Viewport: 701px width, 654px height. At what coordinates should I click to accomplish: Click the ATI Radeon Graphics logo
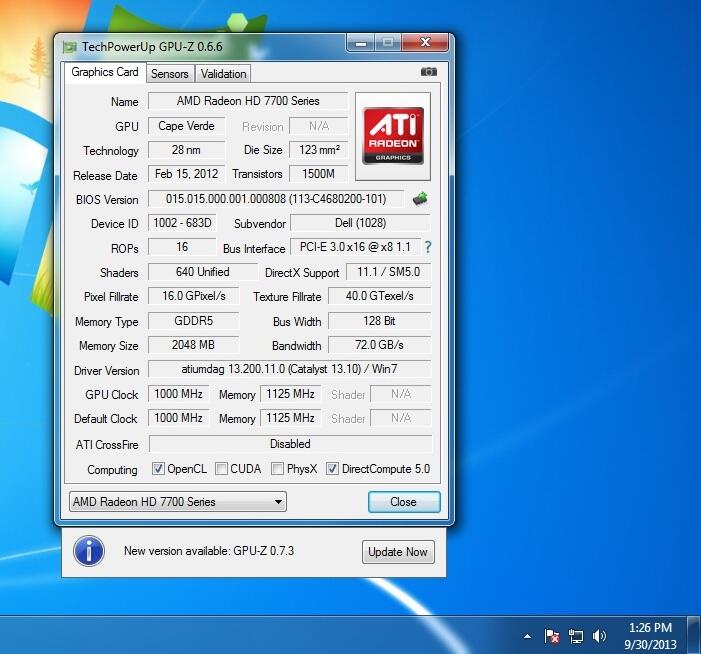pyautogui.click(x=393, y=136)
